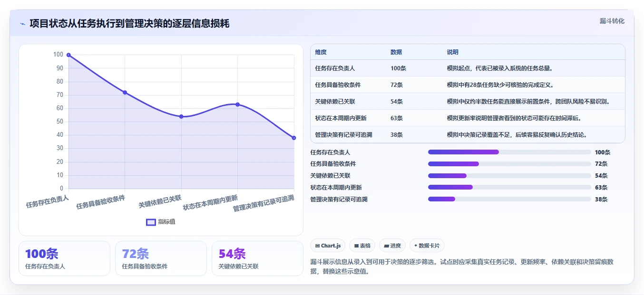
Task: Click the progress bar for 任务存在负责人
Action: tap(509, 152)
